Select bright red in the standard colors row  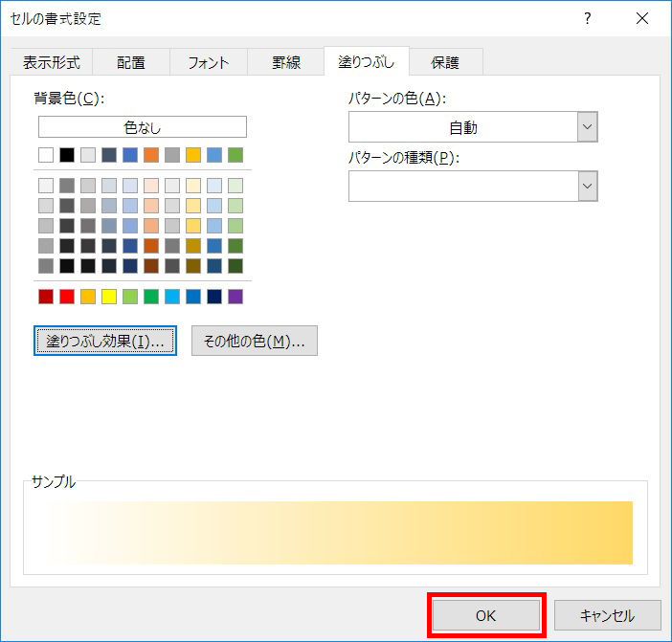67,297
